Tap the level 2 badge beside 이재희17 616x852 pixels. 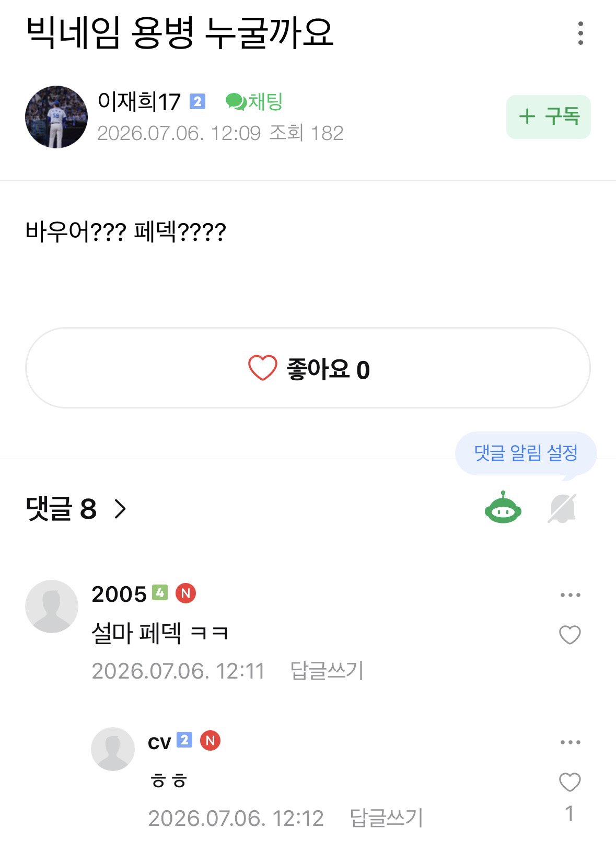[x=197, y=101]
